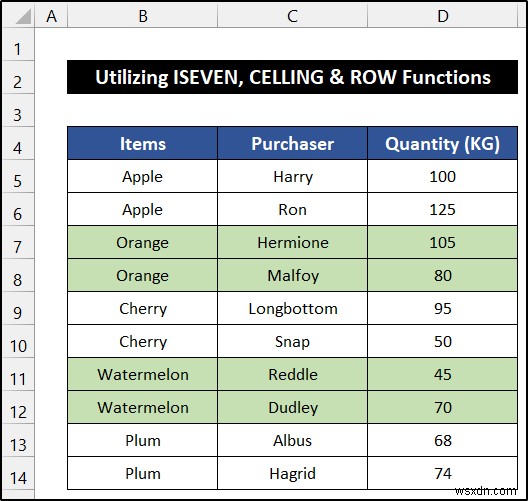
Task: Select the cell with value 68
Action: click(442, 440)
